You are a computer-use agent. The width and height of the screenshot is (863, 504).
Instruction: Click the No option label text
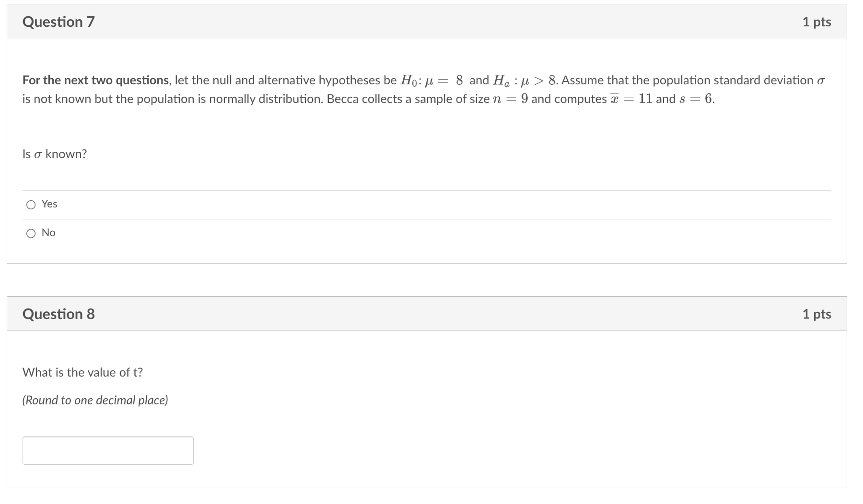48,233
